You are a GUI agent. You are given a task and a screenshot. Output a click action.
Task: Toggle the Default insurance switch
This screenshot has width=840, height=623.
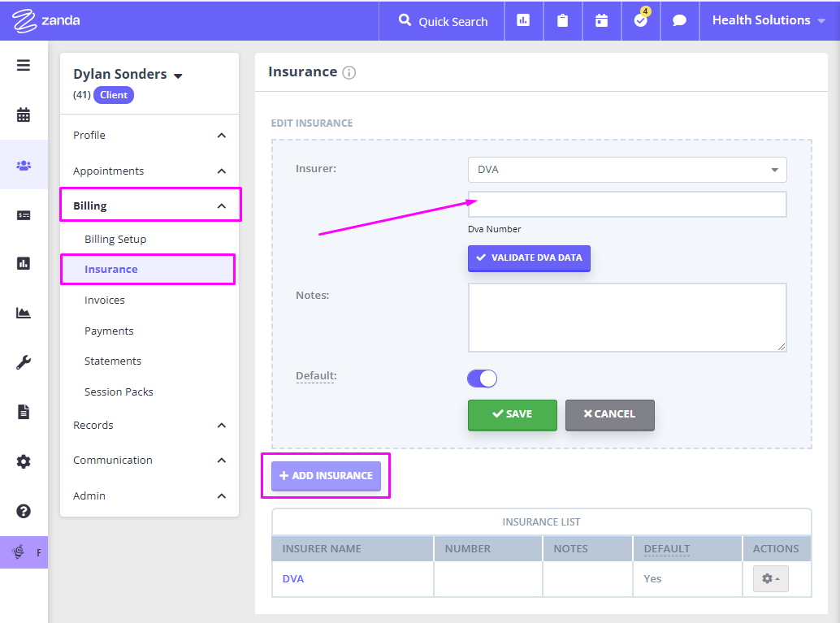482,379
